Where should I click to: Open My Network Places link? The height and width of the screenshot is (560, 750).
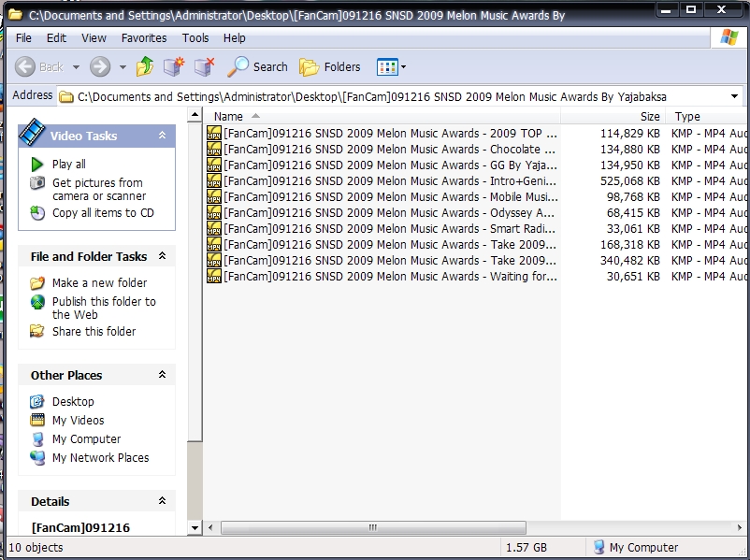(x=100, y=457)
